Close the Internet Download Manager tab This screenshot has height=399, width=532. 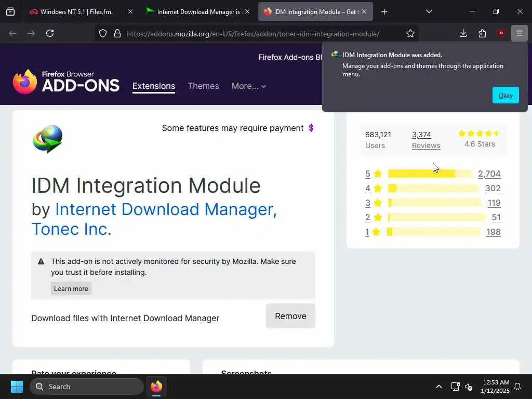(x=247, y=11)
